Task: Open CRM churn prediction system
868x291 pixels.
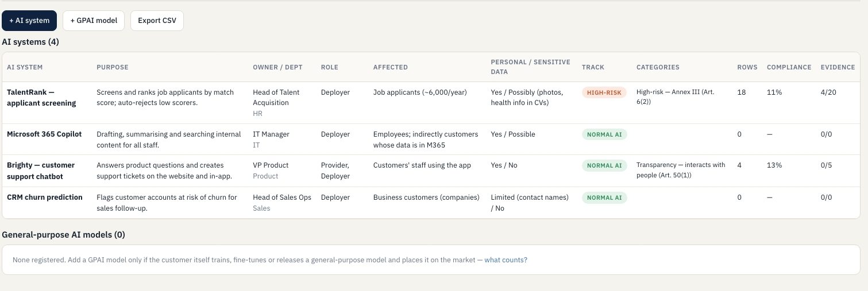Action: point(45,197)
